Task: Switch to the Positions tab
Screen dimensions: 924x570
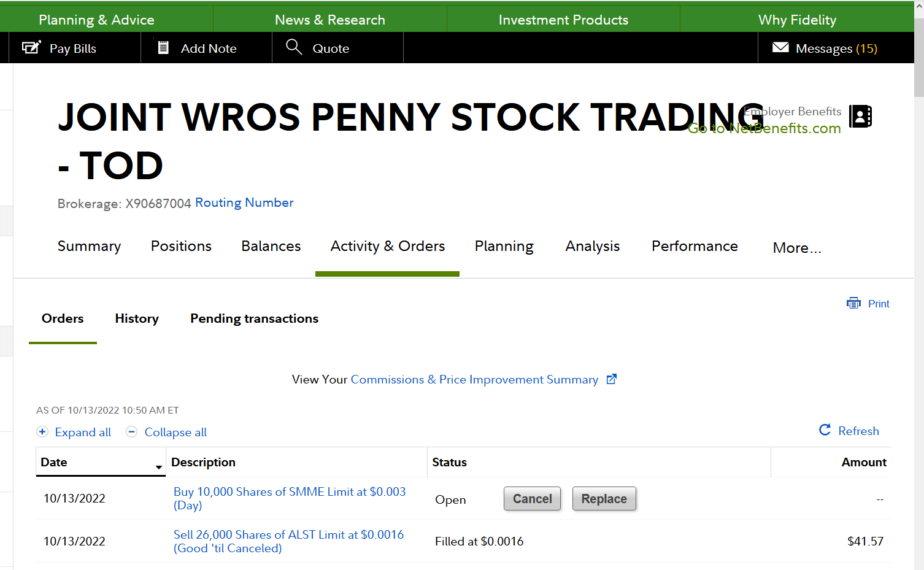Action: 181,246
